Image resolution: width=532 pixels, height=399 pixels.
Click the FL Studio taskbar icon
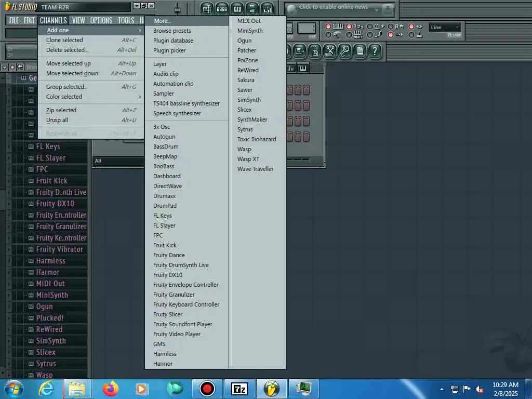271,389
